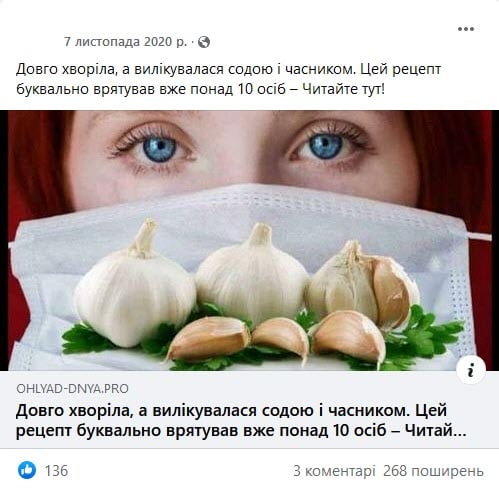Open the bold article headline in link preview

click(x=241, y=420)
